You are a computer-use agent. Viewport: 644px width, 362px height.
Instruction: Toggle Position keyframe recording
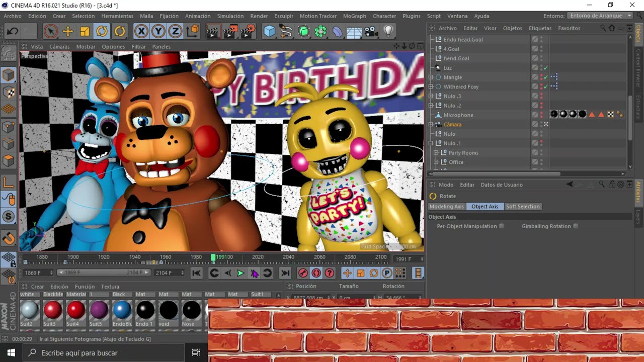(347, 273)
